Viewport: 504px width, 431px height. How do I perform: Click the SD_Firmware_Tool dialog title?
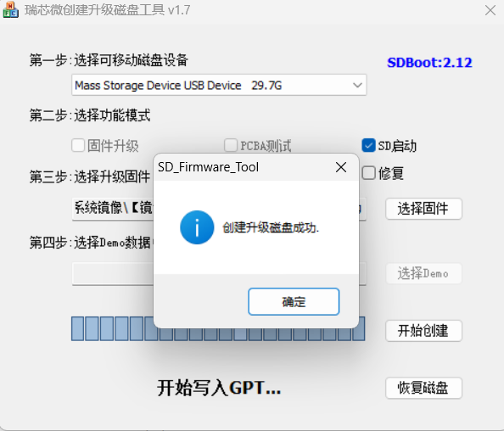[x=208, y=167]
